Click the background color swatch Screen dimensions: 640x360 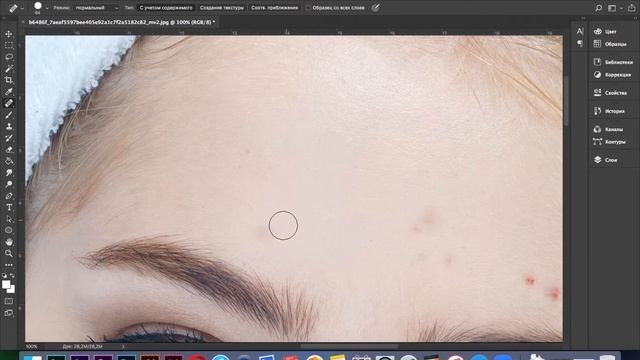point(12,290)
